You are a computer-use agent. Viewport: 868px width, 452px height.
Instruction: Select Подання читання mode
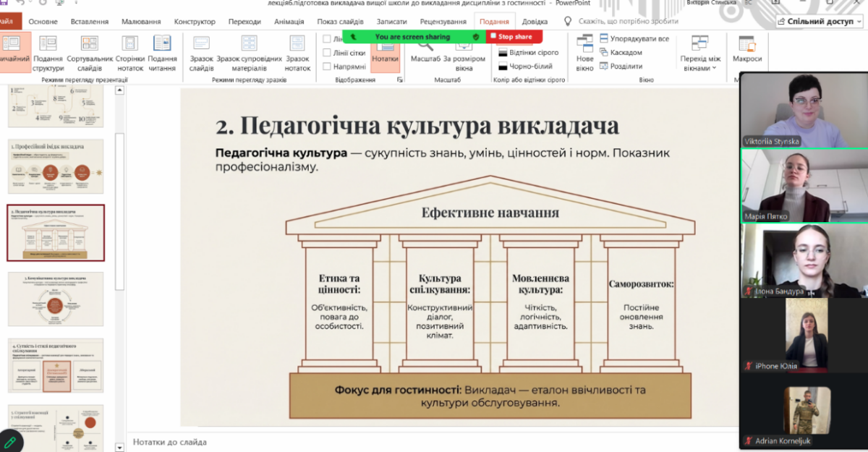click(x=162, y=52)
